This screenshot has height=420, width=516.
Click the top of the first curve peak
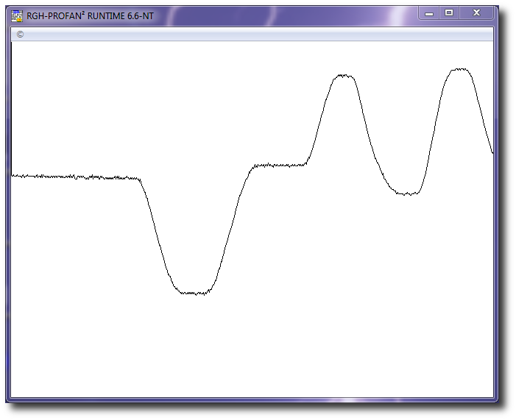pos(342,75)
